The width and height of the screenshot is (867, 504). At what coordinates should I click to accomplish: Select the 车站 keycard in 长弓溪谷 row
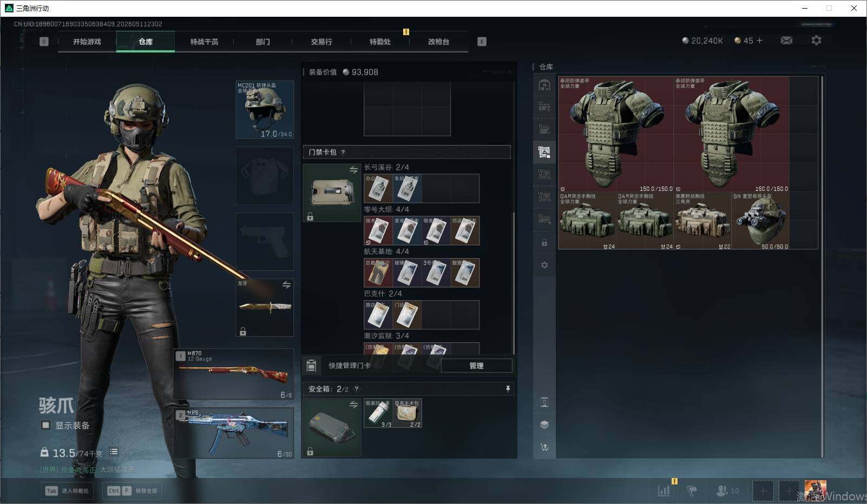point(407,188)
